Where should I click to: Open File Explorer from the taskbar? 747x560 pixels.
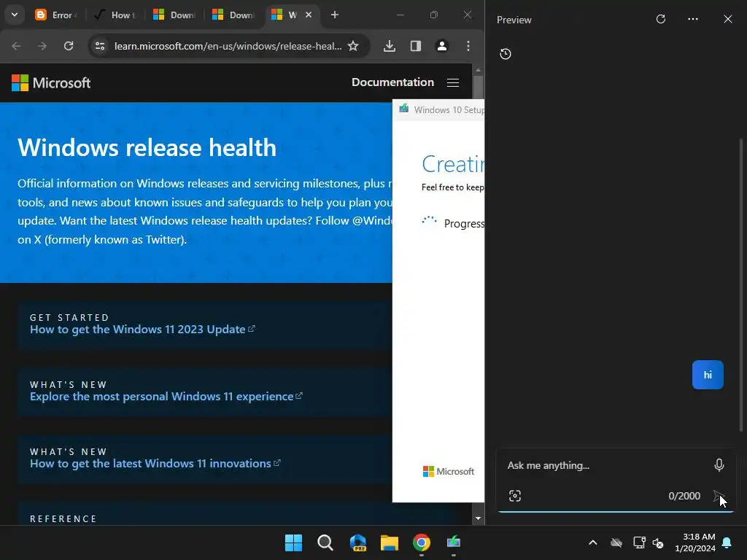point(390,542)
